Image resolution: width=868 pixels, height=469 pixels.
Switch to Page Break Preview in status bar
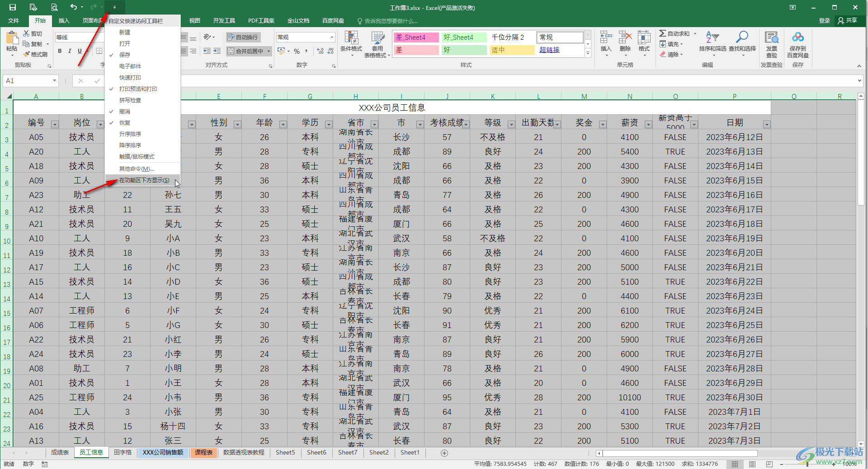coord(769,464)
